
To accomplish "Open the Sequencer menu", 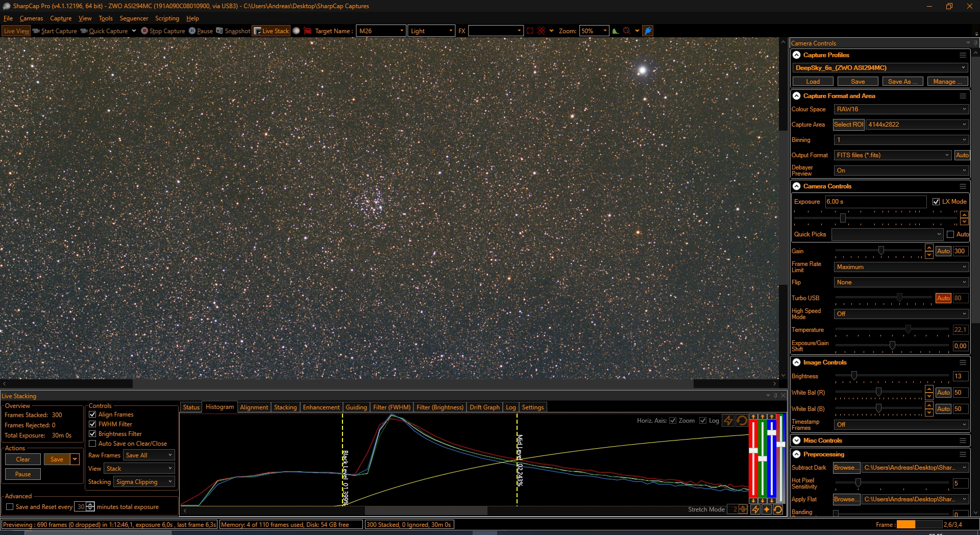I will point(134,18).
